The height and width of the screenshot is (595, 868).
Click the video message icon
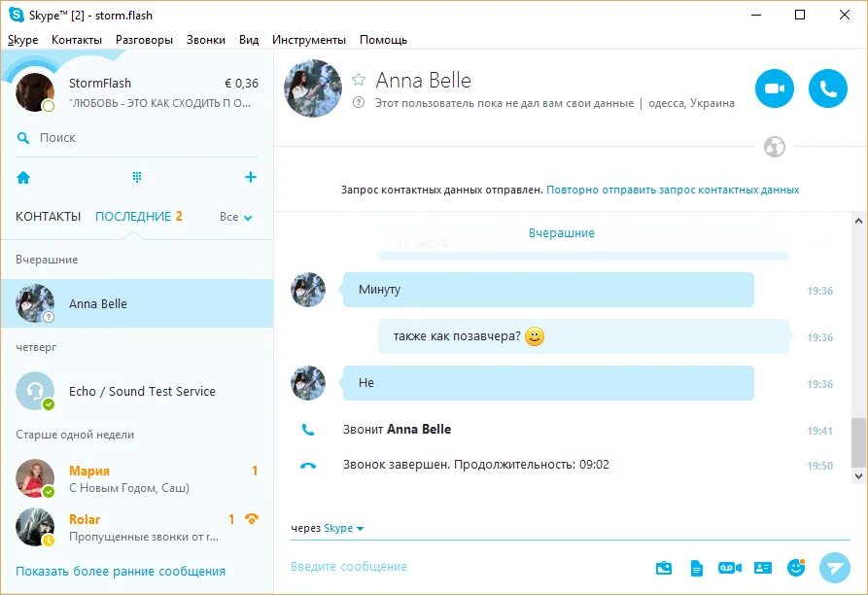tap(730, 568)
